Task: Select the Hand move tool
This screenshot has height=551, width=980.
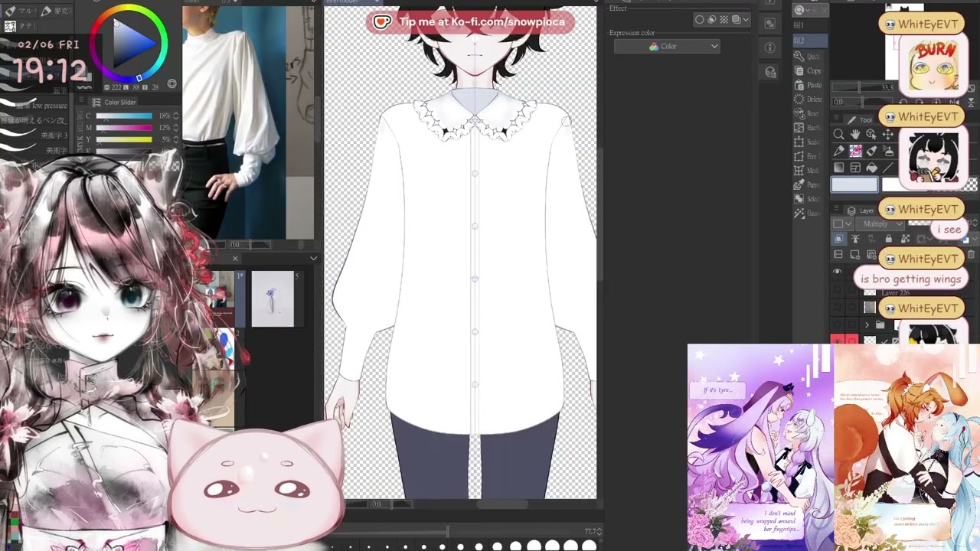Action: (x=855, y=135)
